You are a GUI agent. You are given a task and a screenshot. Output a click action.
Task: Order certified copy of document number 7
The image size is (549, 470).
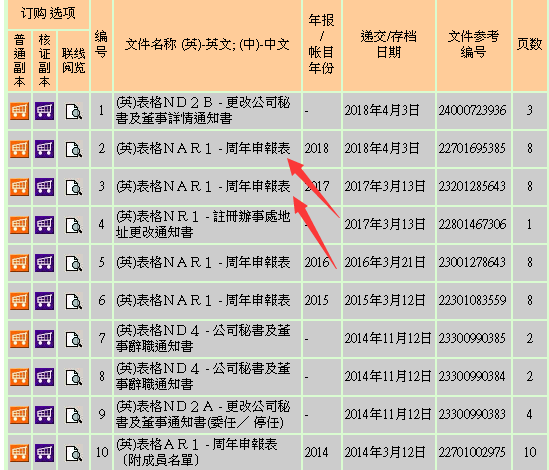[x=44, y=339]
